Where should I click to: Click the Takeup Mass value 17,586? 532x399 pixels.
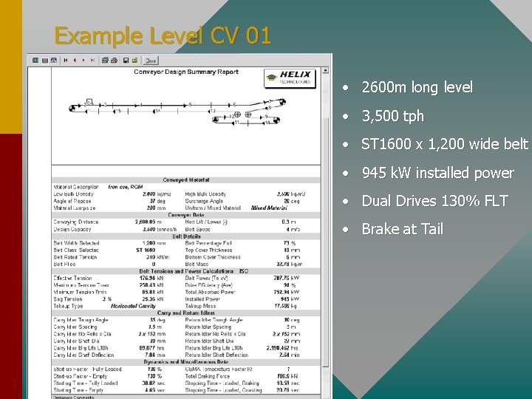pos(282,306)
